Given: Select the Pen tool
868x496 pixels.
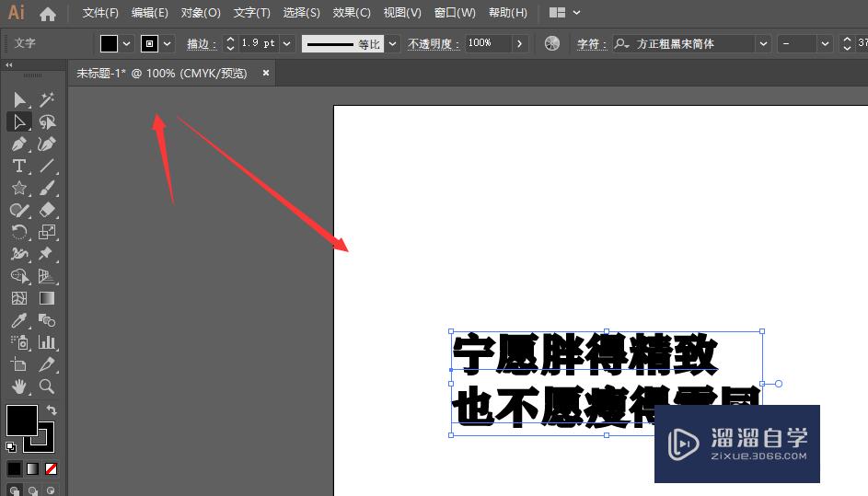Looking at the screenshot, I should click(x=19, y=144).
